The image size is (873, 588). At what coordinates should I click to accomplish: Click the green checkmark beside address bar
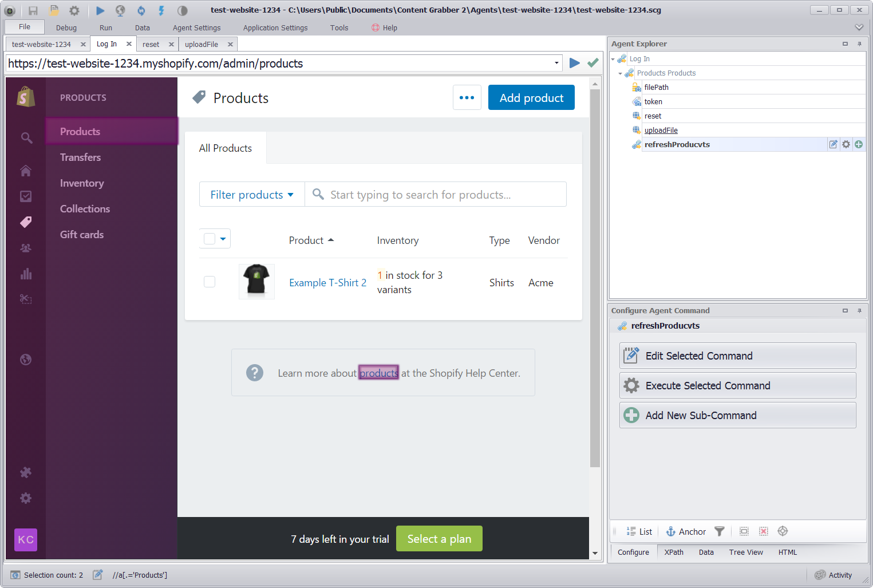pos(593,63)
